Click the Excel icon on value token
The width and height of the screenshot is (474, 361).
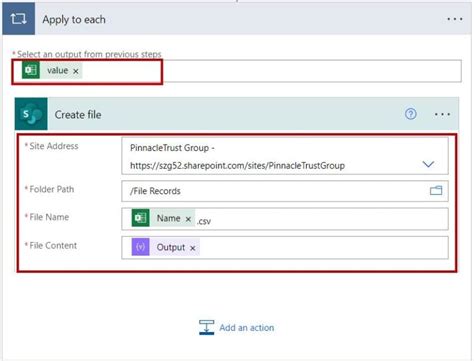pyautogui.click(x=31, y=70)
